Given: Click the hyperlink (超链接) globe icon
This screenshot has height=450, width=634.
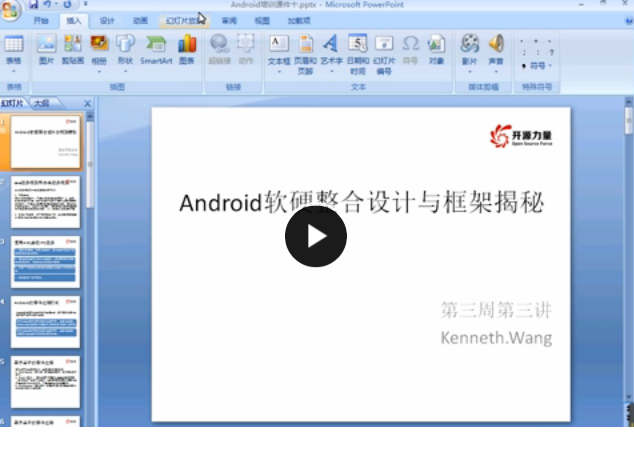Looking at the screenshot, I should tap(220, 44).
